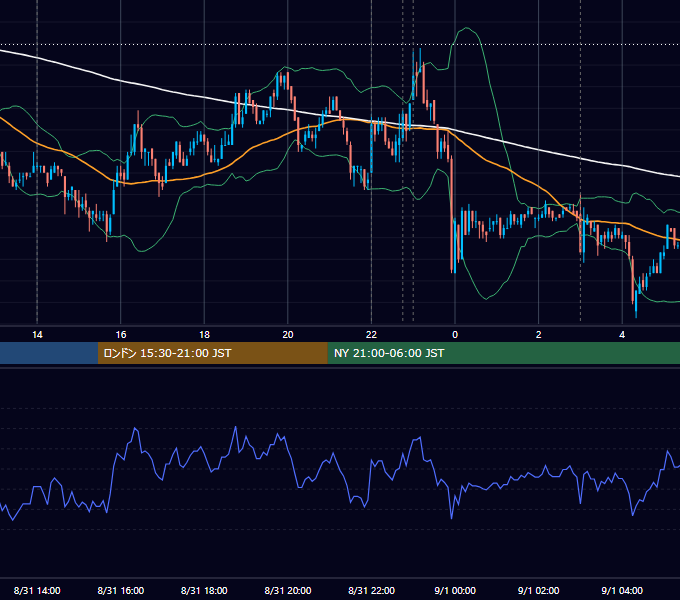Click the hour label 4 on time axis
Viewport: 680px width, 600px height.
tap(622, 335)
